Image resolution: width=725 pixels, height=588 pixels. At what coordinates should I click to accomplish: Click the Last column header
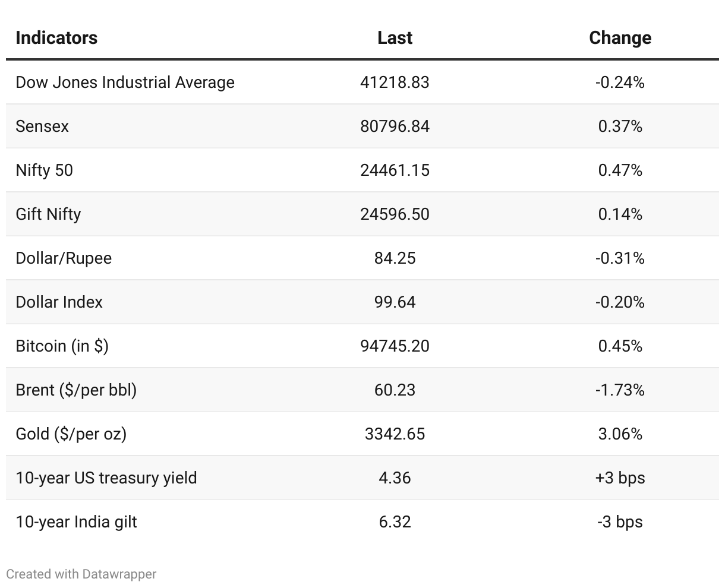point(395,38)
